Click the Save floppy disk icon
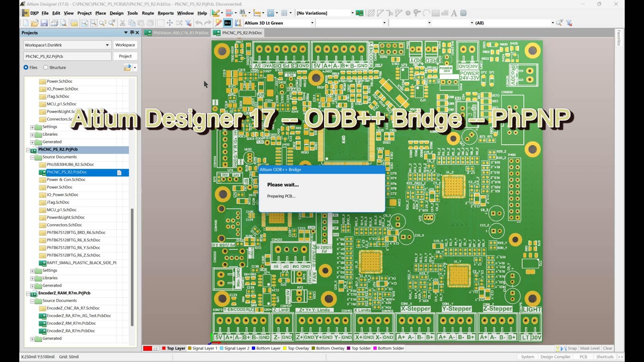 click(x=44, y=23)
